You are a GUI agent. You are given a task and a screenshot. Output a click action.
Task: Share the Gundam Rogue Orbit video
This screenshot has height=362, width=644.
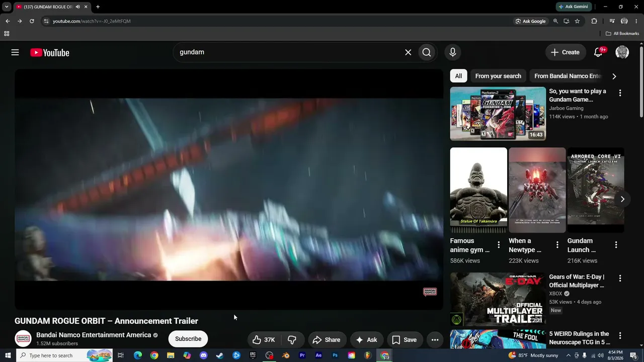coord(327,340)
